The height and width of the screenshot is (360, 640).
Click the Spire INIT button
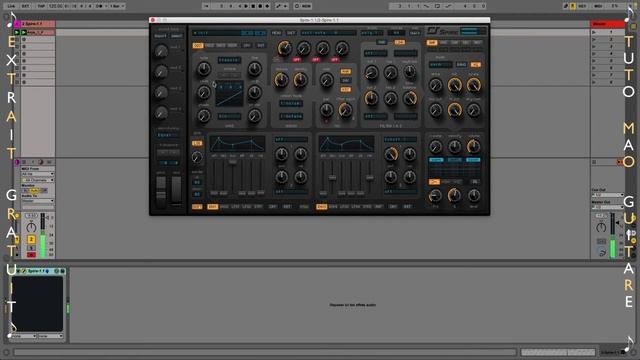(x=291, y=33)
